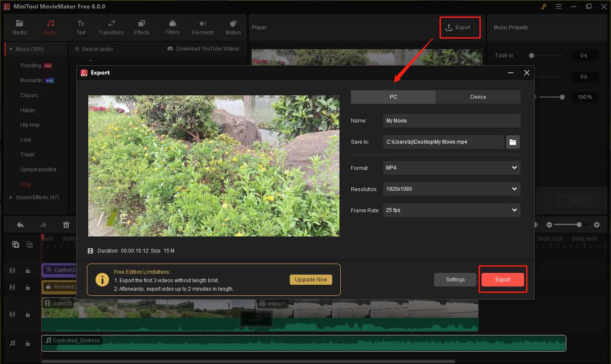Viewport: 611px width, 364px height.
Task: Click the timeline zoom slider handle
Action: pos(579,225)
